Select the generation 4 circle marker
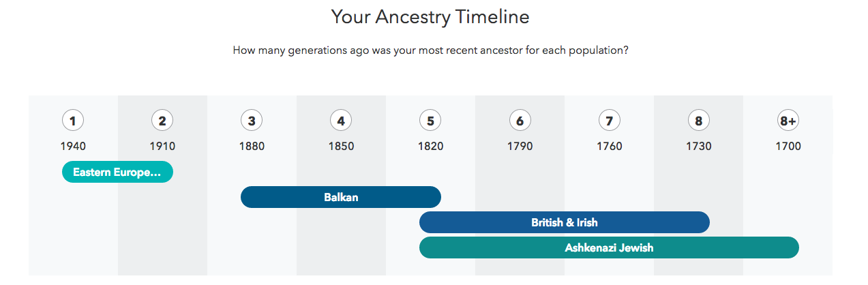868x285 pixels. click(x=341, y=121)
